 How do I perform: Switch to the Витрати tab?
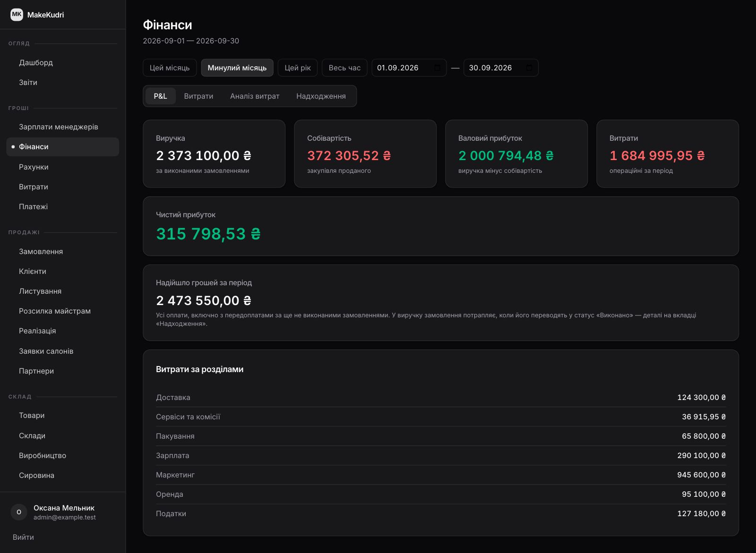tap(198, 96)
